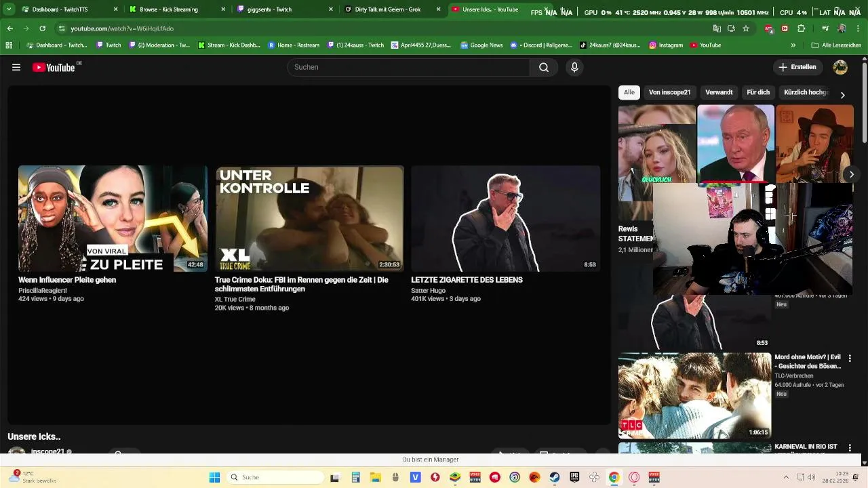Translate this page icon in address bar

point(717,28)
